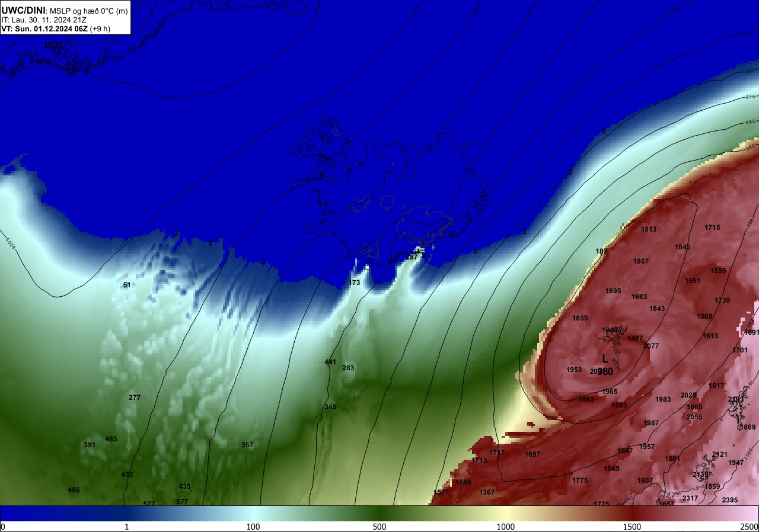The width and height of the screenshot is (759, 532).
Task: Click the 1701 height value
Action: pos(740,350)
